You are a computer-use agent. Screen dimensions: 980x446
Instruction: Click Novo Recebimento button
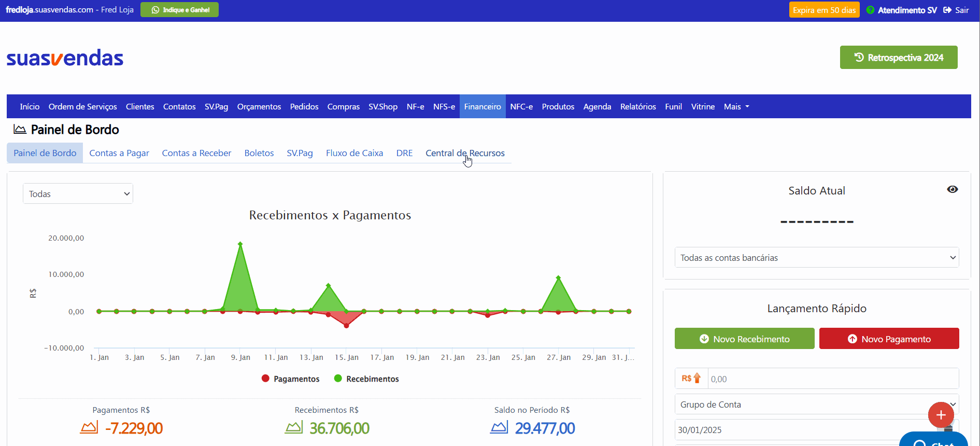tap(744, 339)
